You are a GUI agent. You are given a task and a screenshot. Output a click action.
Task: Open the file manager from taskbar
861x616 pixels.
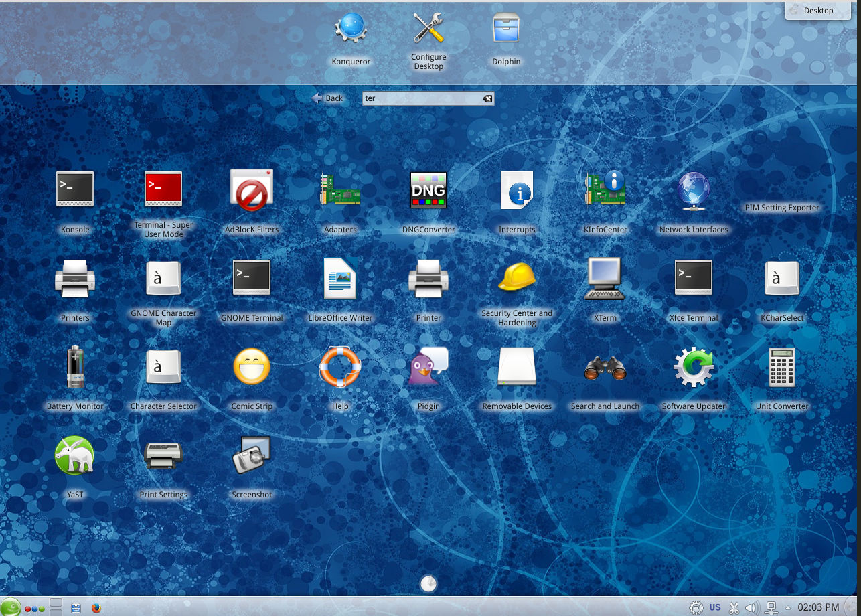tap(76, 608)
